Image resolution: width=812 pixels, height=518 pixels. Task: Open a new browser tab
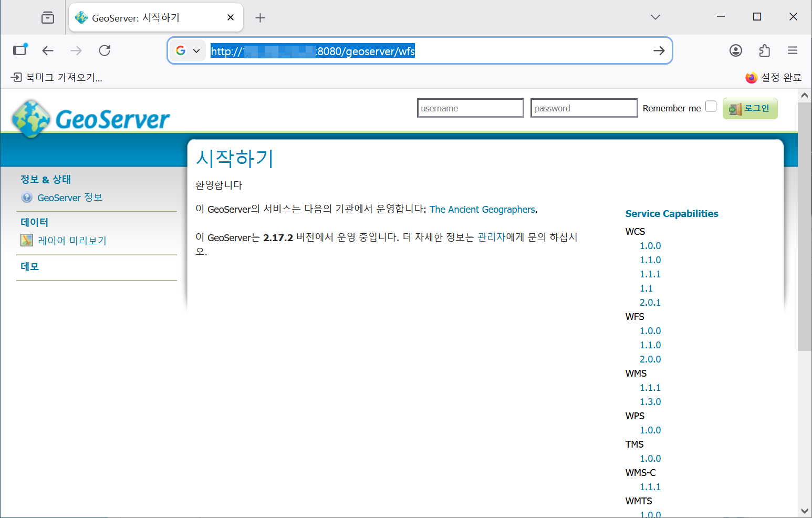coord(260,18)
